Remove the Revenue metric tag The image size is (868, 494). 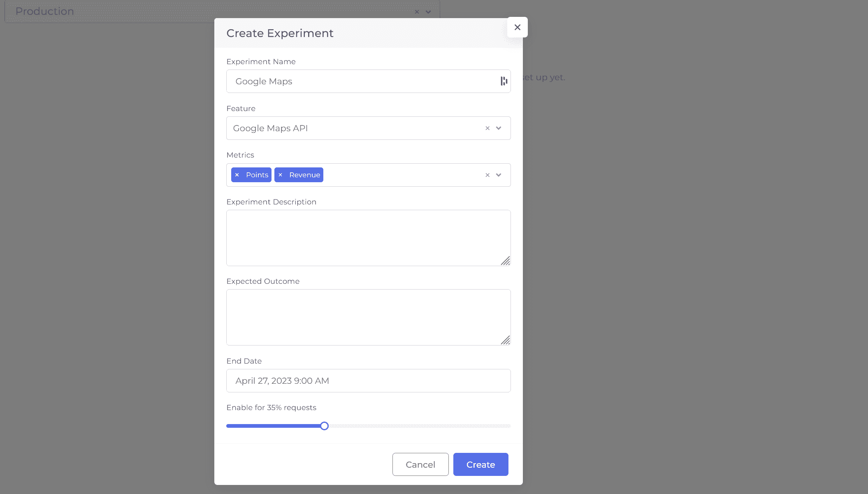pyautogui.click(x=281, y=175)
